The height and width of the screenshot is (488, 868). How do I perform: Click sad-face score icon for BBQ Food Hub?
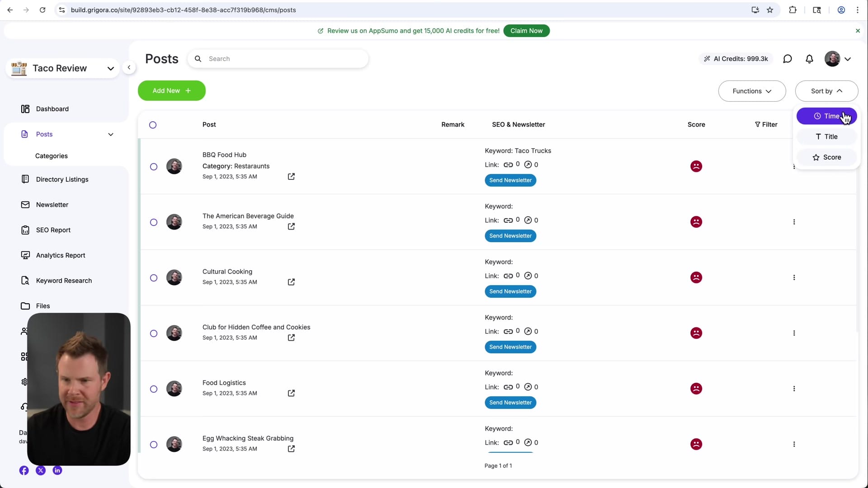pos(696,166)
